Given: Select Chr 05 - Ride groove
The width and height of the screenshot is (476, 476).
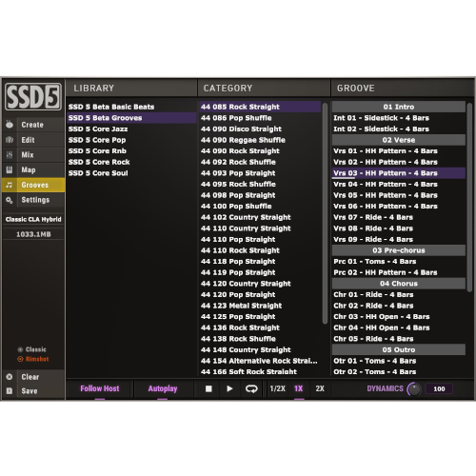Looking at the screenshot, I should [x=399, y=339].
